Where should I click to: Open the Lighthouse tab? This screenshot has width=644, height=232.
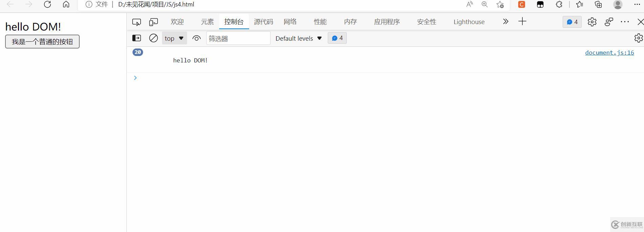click(x=469, y=22)
